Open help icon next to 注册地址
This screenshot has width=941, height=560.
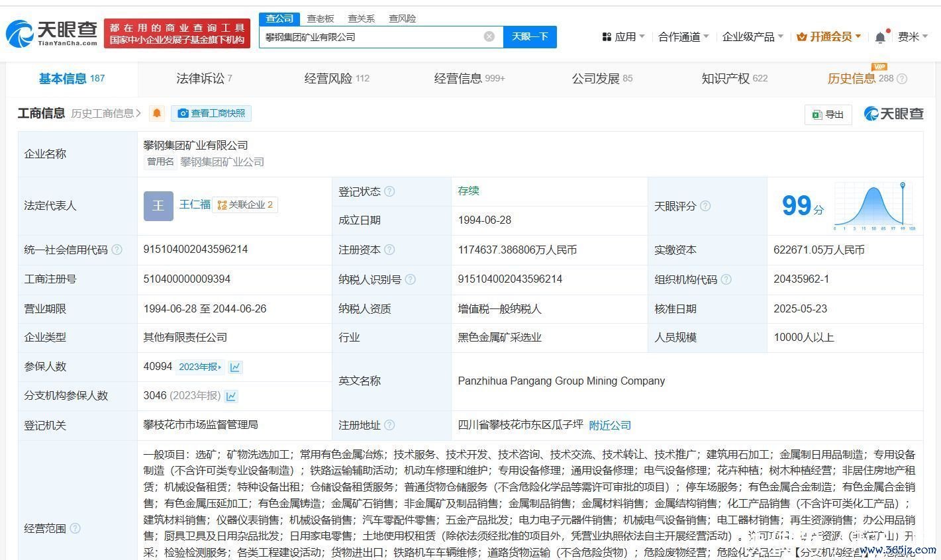(389, 425)
